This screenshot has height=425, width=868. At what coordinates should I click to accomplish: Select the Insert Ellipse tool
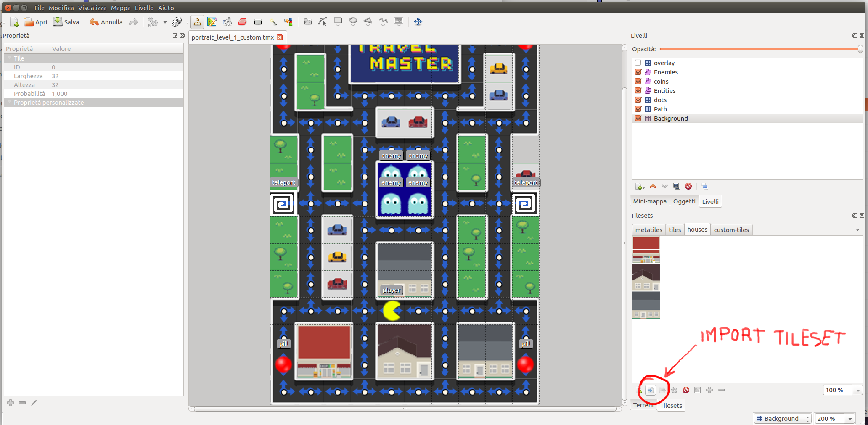coord(353,22)
